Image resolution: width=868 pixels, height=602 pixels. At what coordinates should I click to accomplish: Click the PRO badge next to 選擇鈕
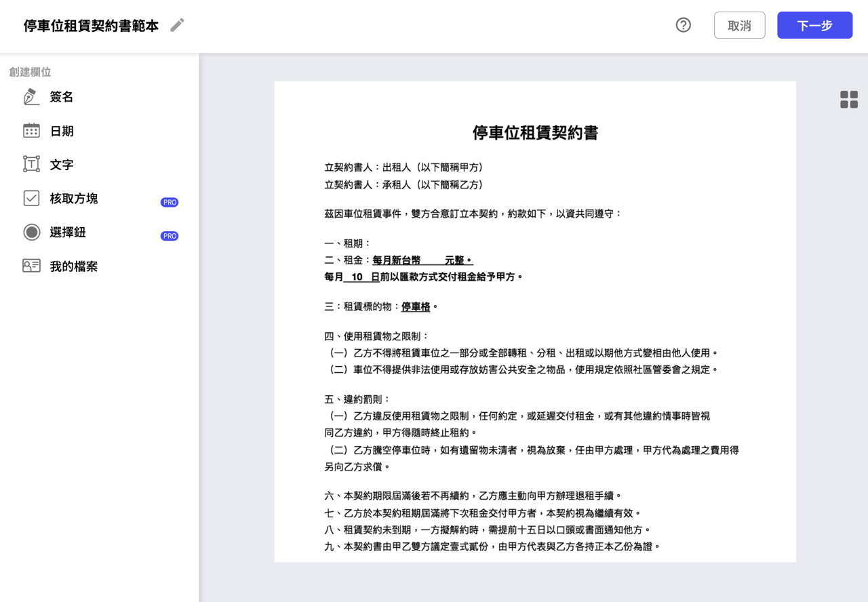tap(170, 236)
